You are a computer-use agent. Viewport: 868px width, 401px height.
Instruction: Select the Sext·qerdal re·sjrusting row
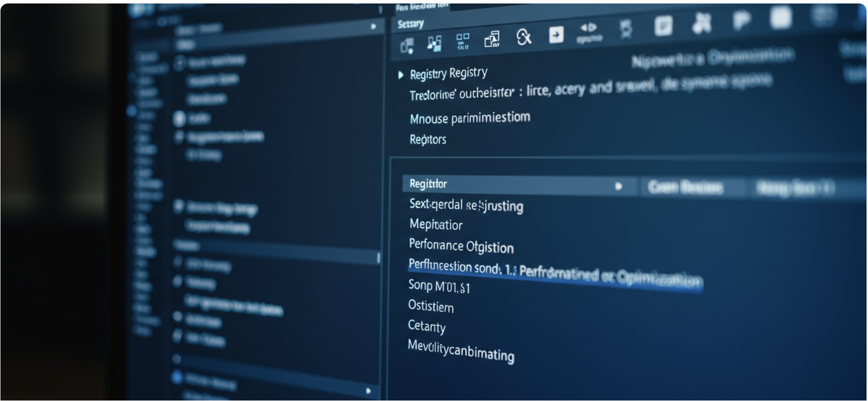pyautogui.click(x=466, y=205)
